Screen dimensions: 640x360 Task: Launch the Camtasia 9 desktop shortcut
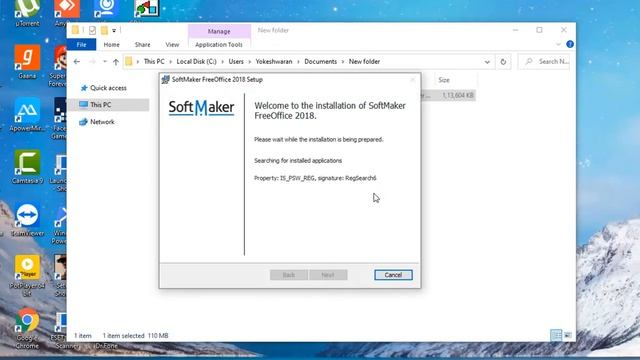click(x=27, y=167)
